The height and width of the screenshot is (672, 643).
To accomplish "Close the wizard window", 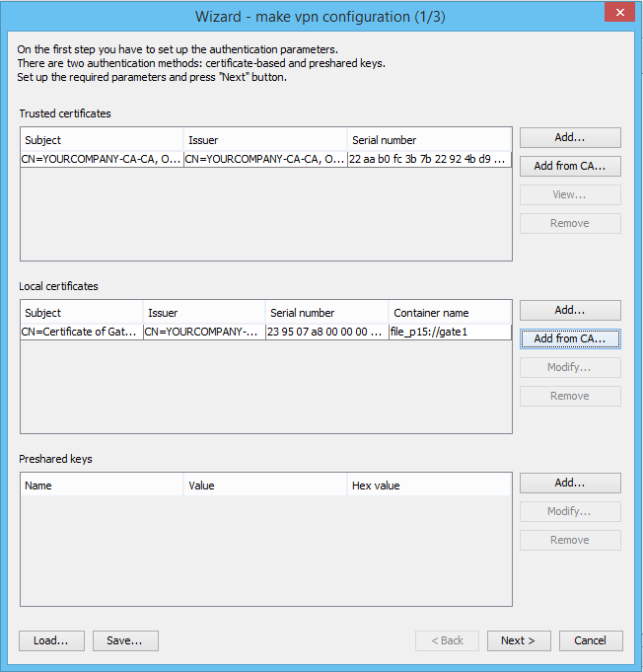I will [x=619, y=12].
